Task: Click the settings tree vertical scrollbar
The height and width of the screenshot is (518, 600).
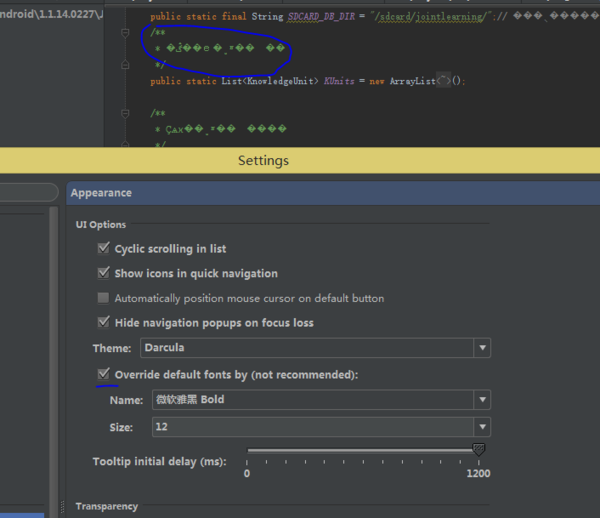Action: (x=54, y=360)
